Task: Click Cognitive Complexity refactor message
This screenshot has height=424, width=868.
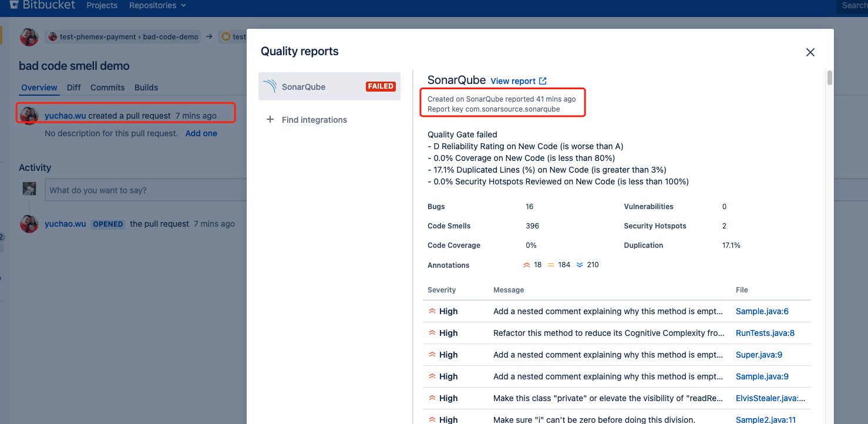Action: click(608, 333)
